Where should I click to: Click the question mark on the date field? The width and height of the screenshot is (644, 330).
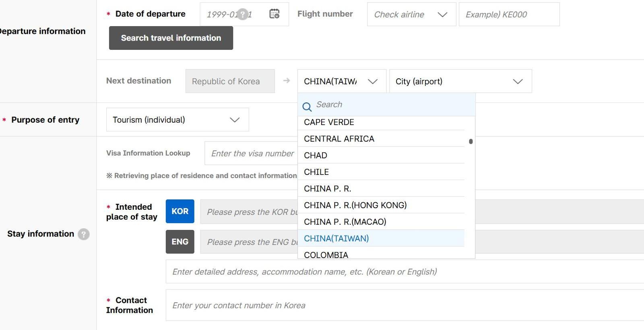point(242,14)
